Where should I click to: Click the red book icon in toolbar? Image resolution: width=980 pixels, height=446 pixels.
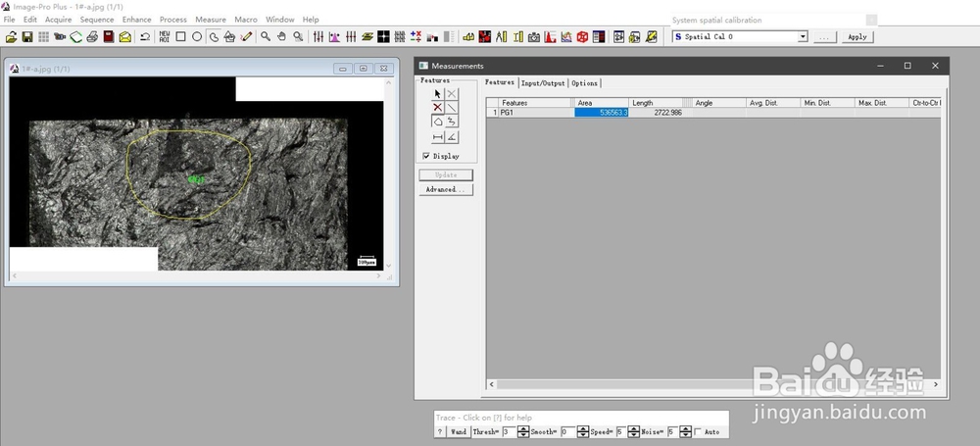click(109, 37)
